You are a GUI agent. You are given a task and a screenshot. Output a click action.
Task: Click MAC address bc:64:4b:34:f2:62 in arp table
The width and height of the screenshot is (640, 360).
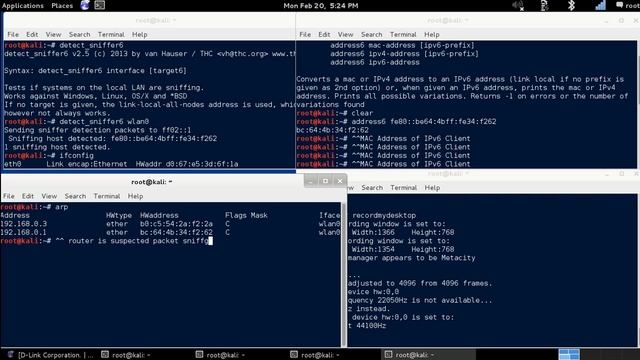tap(176, 232)
